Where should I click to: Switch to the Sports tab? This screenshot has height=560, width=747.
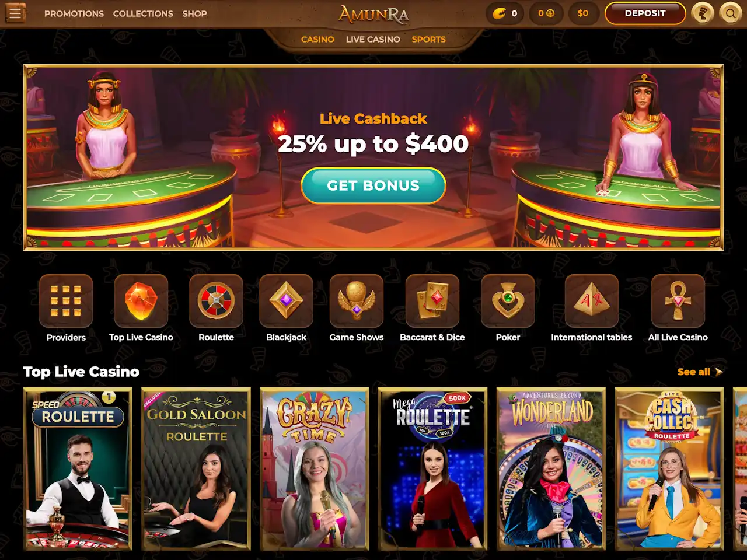tap(428, 39)
